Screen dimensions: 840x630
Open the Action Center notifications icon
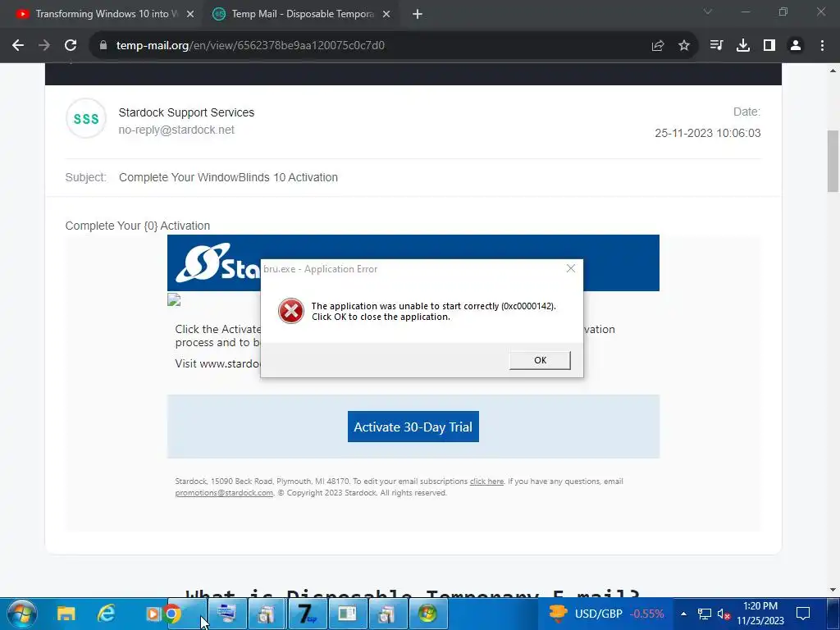(x=803, y=614)
